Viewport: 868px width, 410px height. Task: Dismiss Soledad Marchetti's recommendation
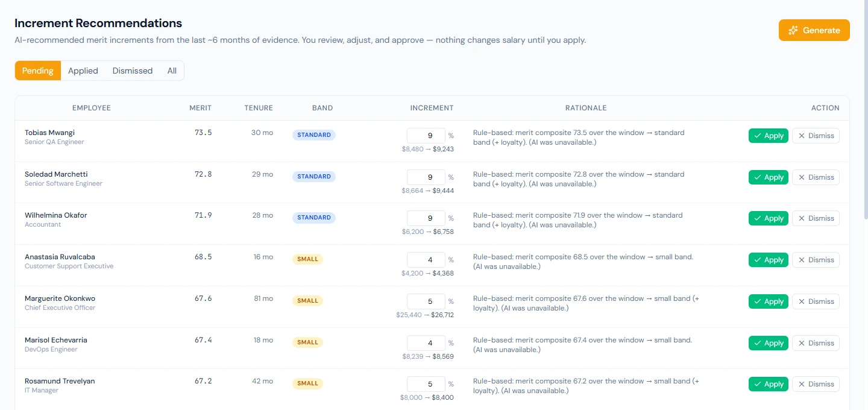[x=816, y=177]
